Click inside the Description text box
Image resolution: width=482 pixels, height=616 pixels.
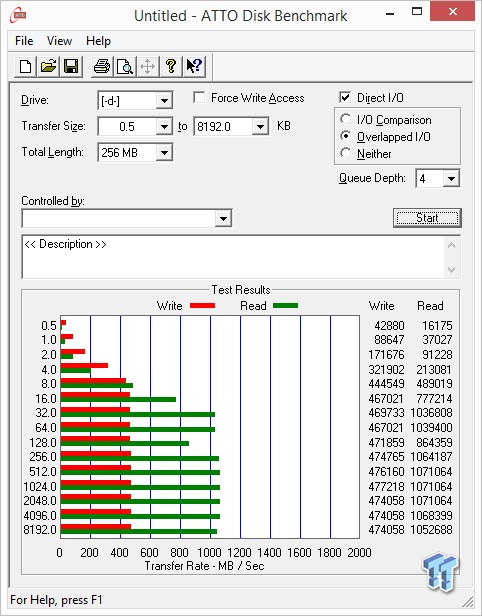(234, 257)
